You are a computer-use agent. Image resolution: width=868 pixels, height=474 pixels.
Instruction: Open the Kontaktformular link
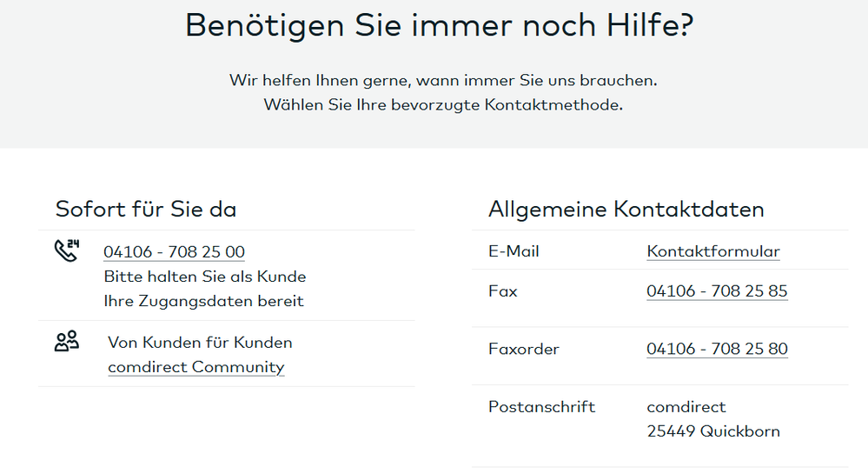[x=712, y=251]
